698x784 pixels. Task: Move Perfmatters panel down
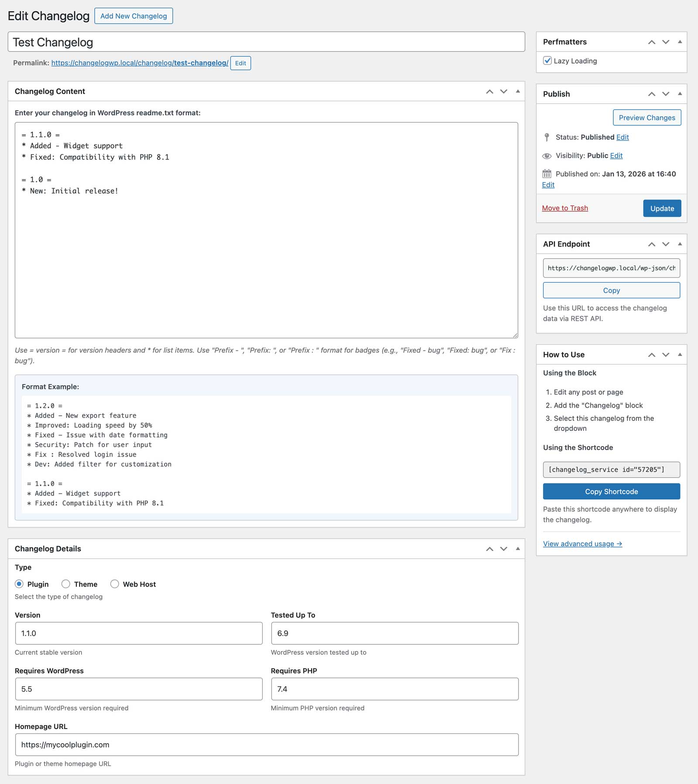(x=666, y=42)
